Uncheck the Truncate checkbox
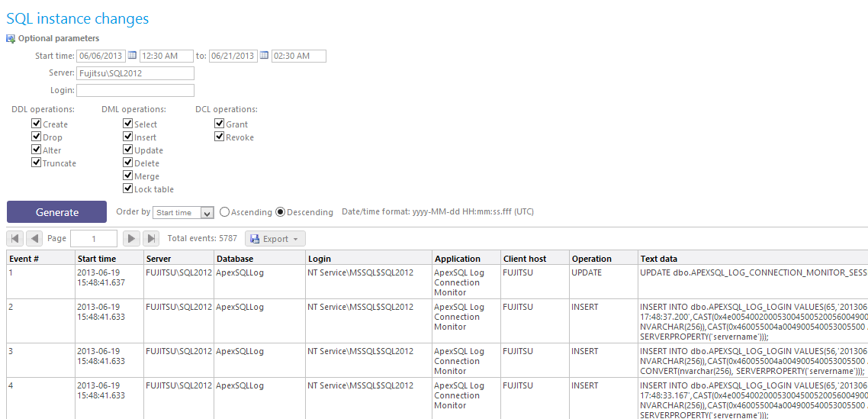This screenshot has width=868, height=419. tap(37, 163)
